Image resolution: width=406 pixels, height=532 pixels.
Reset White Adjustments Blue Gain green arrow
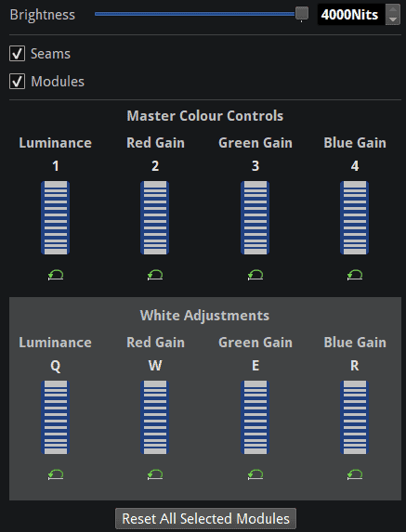pyautogui.click(x=355, y=474)
